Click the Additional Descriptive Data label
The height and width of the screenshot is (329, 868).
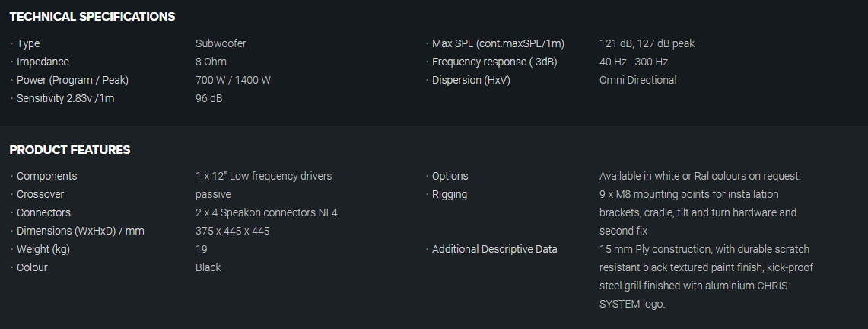tap(494, 249)
